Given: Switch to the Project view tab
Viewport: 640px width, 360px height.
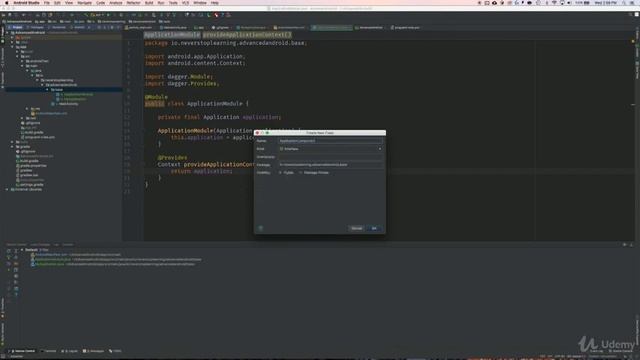Looking at the screenshot, I should (16, 27).
